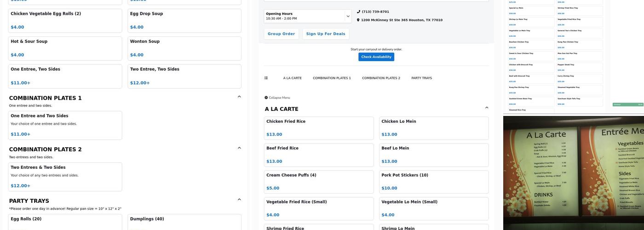Click the Collapse Menu circle icon
The image size is (644, 230).
point(266,98)
